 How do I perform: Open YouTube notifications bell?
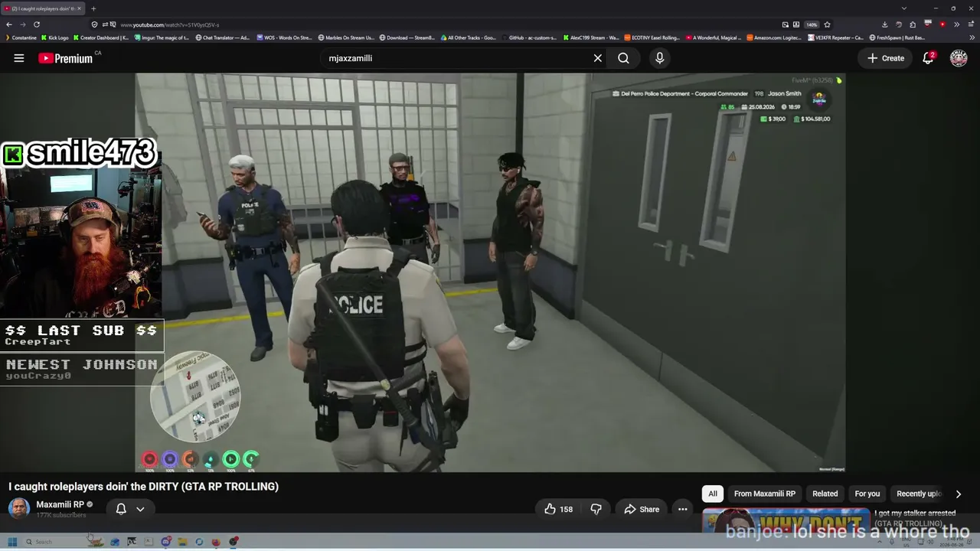tap(928, 58)
